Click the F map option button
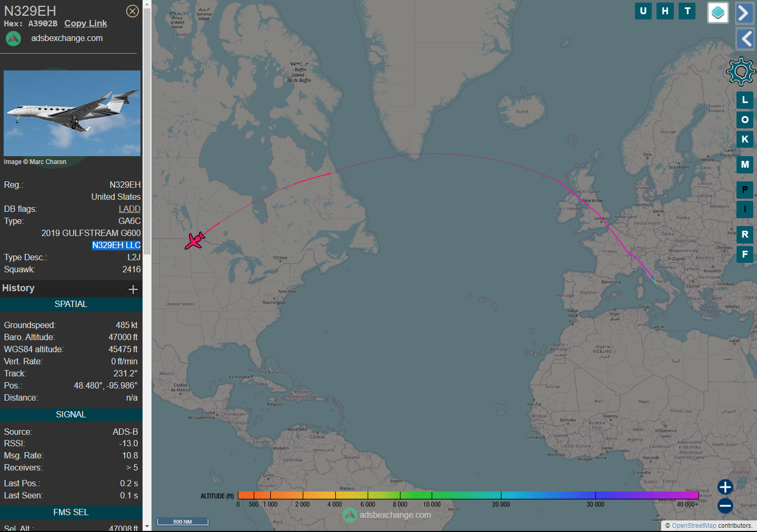The width and height of the screenshot is (757, 532). click(745, 254)
